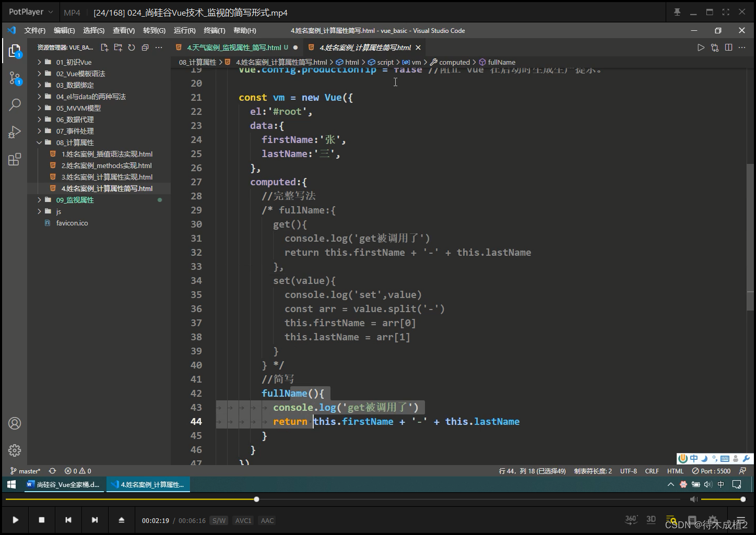Open the Explorer view in activity bar
The width and height of the screenshot is (756, 535).
(15, 51)
